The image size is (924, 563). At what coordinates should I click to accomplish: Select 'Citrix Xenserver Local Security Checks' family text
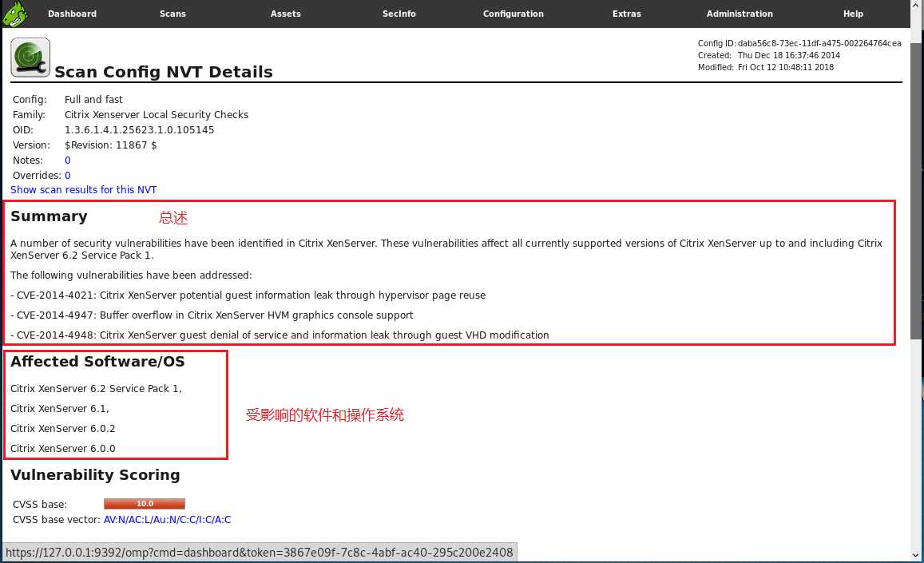(157, 115)
